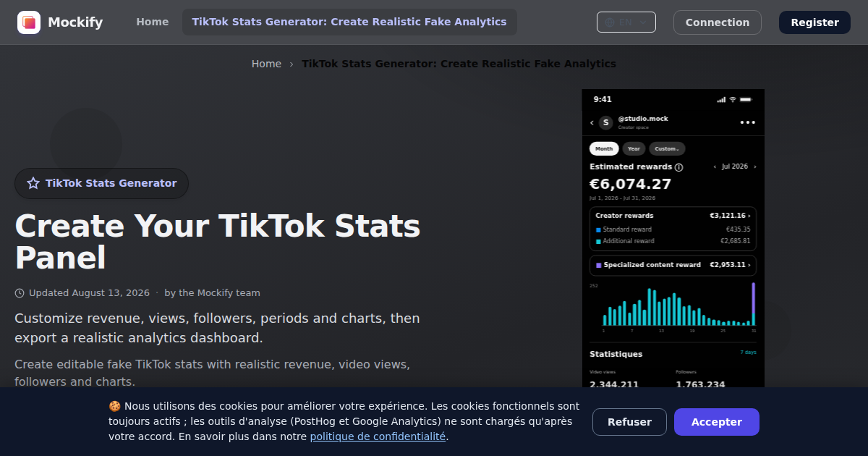Tap the info icon next to Estimated rewards
This screenshot has width=868, height=456.
pos(678,167)
